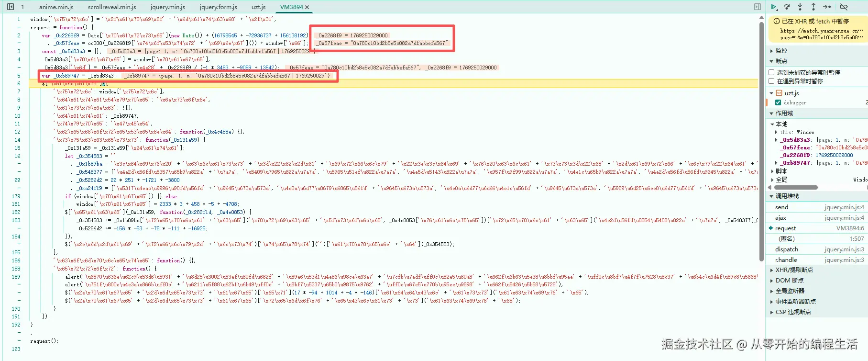Select the dispatch call stack frame
The height and width of the screenshot is (361, 868).
pyautogui.click(x=818, y=249)
